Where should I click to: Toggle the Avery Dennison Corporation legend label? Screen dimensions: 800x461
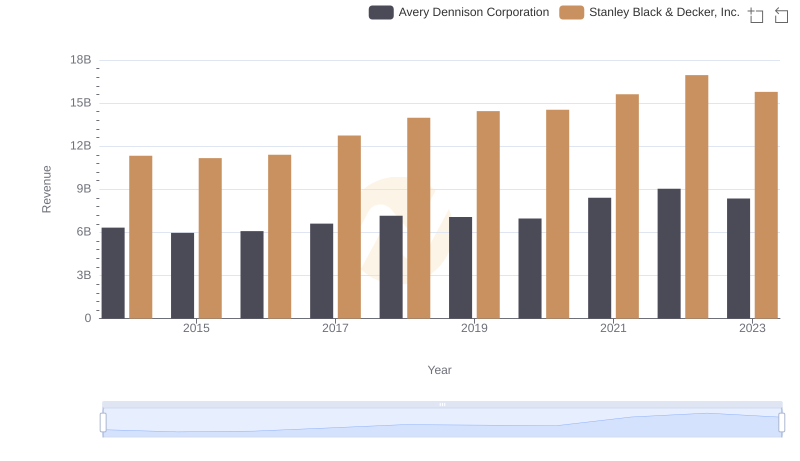[473, 12]
